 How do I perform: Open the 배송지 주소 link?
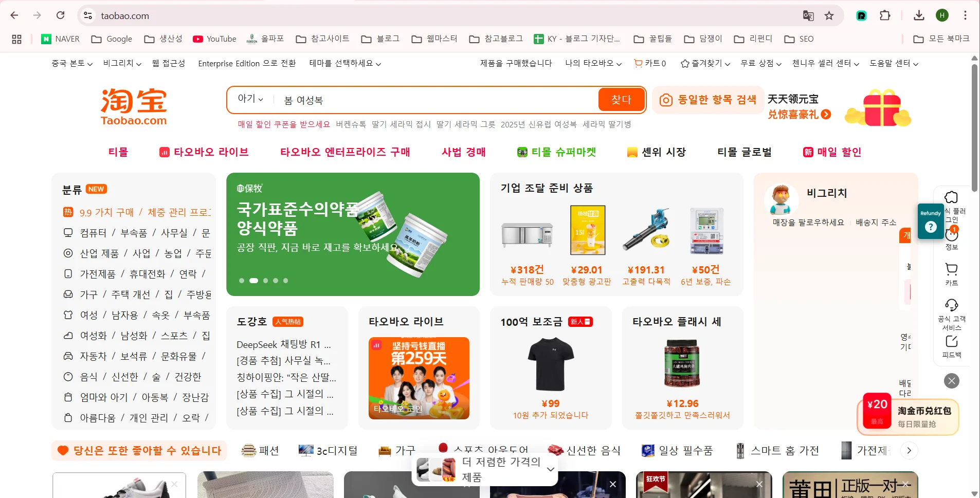(x=876, y=223)
